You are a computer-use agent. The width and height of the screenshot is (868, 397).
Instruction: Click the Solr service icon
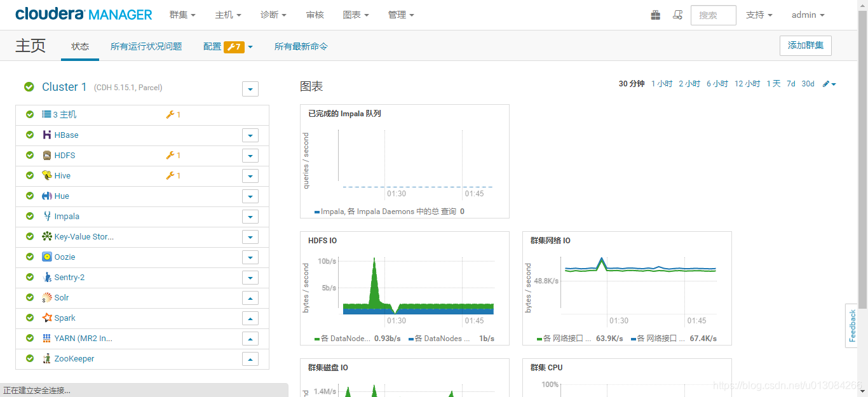pyautogui.click(x=47, y=297)
